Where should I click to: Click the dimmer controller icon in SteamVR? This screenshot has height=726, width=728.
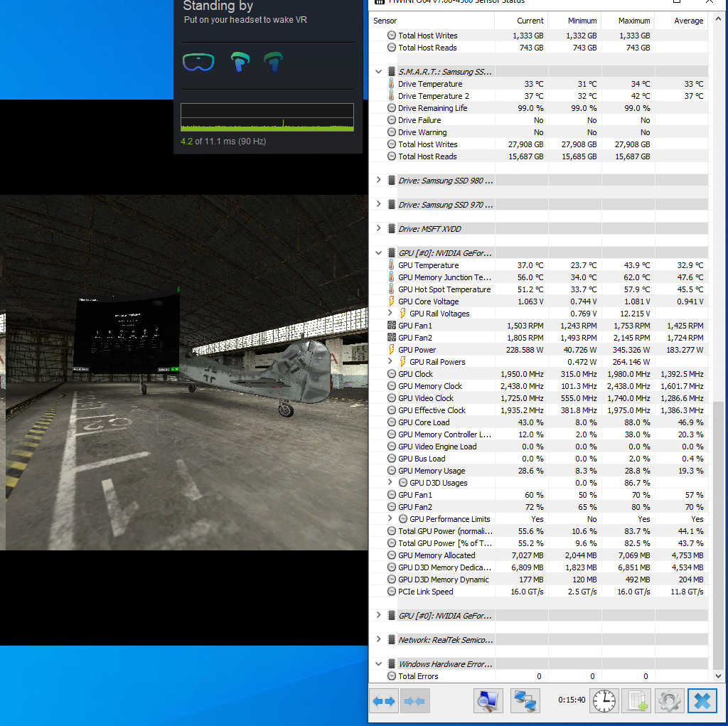(x=274, y=62)
